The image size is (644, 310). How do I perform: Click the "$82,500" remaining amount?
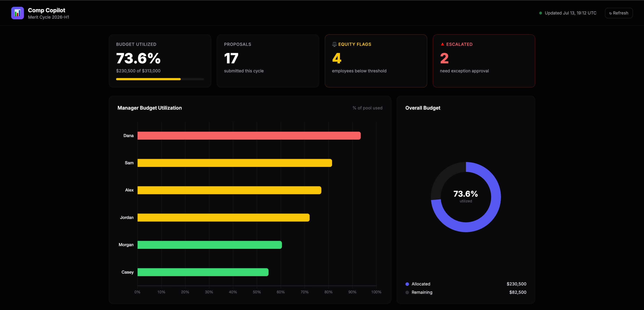point(518,292)
